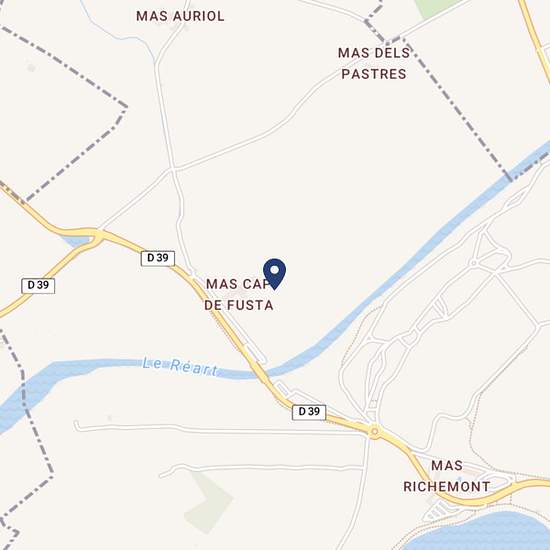Click the D 39 shield south of the river
This screenshot has height=550, width=550.
coord(309,412)
